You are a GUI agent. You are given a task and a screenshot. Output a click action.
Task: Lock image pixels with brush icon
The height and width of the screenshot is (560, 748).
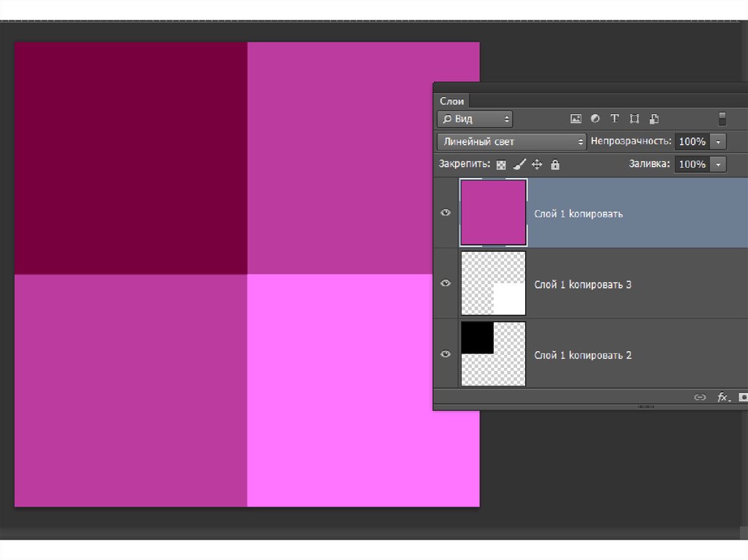(519, 165)
